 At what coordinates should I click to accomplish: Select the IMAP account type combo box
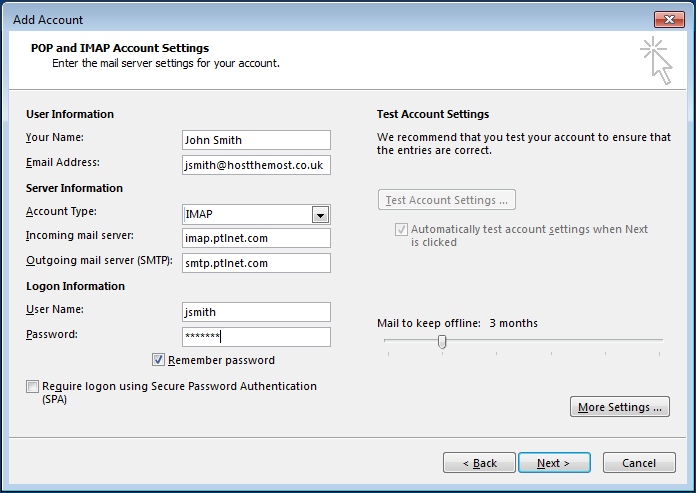246,215
